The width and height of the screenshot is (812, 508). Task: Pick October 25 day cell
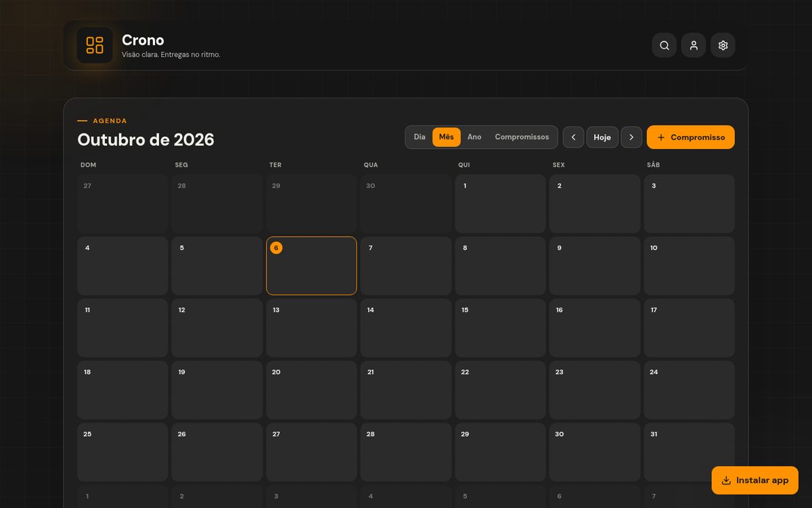click(x=122, y=452)
